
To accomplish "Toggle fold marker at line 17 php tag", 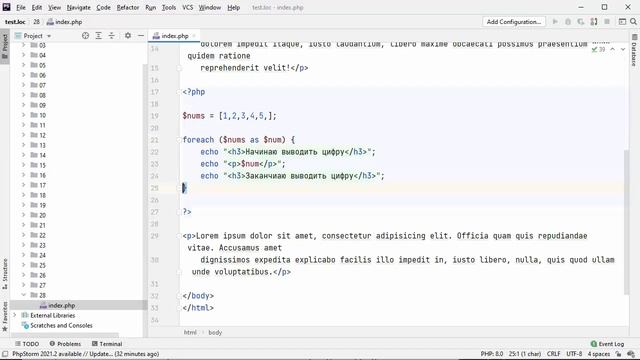I will click(x=179, y=92).
